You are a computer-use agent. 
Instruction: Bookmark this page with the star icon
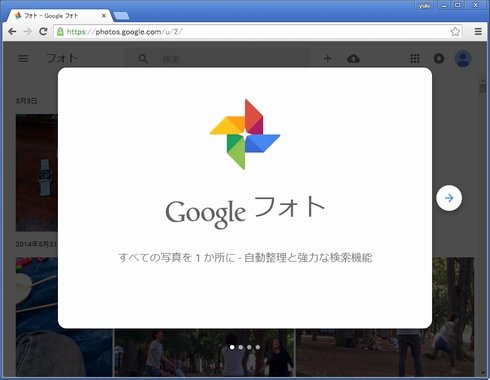point(455,32)
